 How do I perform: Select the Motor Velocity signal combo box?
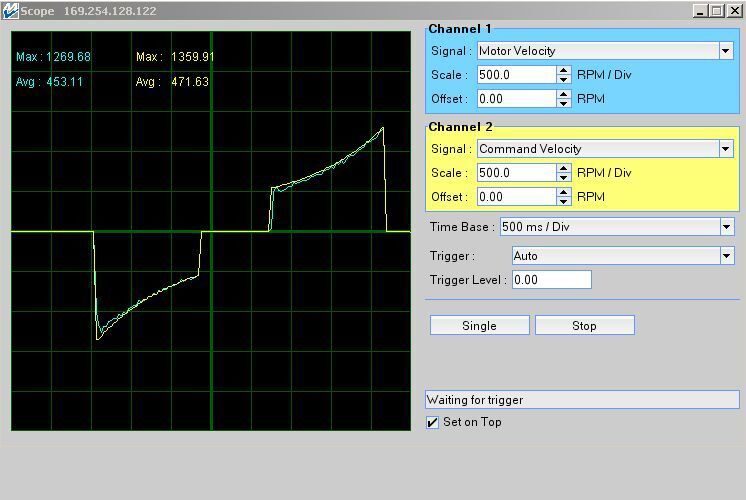605,51
